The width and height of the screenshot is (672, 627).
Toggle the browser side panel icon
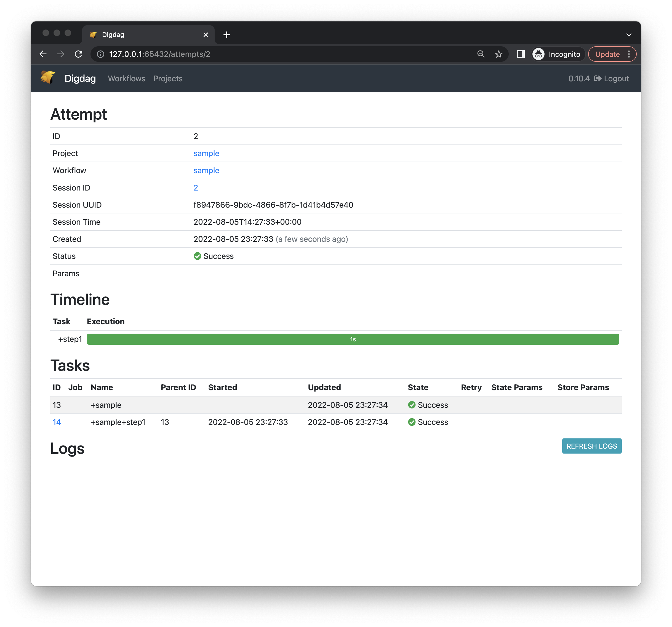(x=521, y=54)
